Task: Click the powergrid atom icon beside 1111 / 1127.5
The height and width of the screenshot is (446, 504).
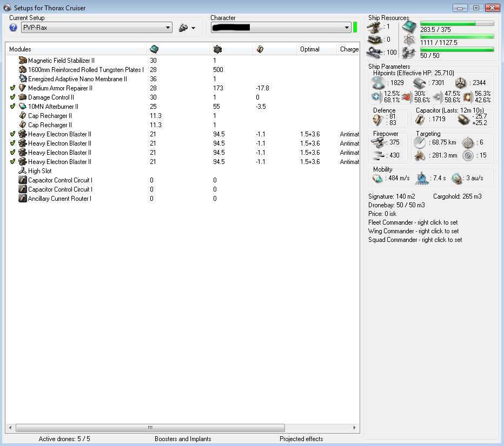Action: (x=409, y=40)
